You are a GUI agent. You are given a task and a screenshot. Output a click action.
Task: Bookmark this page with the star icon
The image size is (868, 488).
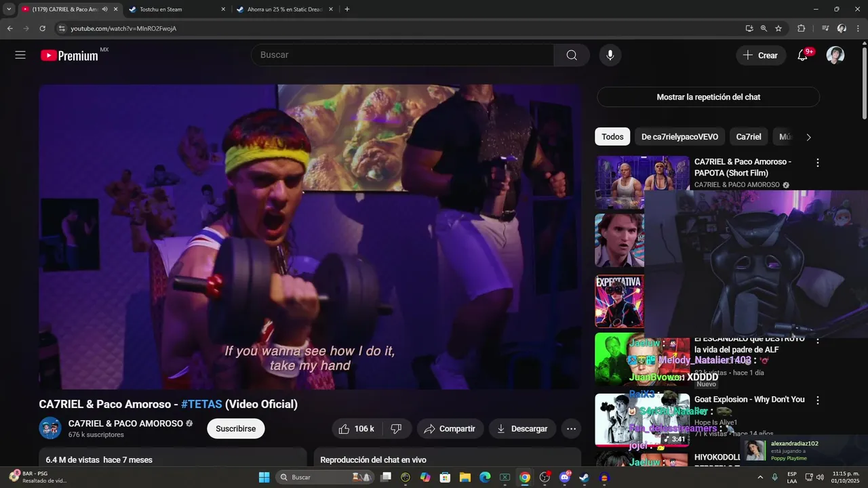pos(778,28)
